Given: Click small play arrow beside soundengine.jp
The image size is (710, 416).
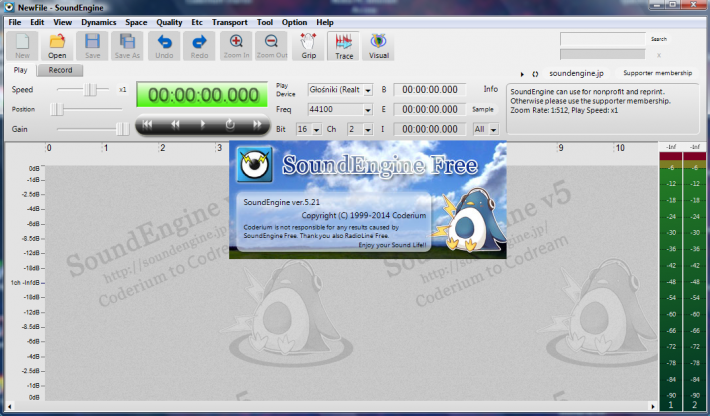Looking at the screenshot, I should tap(522, 74).
